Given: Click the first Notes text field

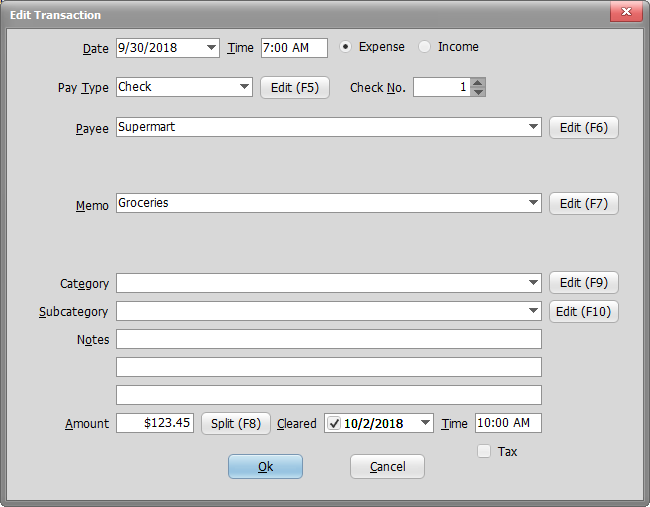Looking at the screenshot, I should [328, 339].
